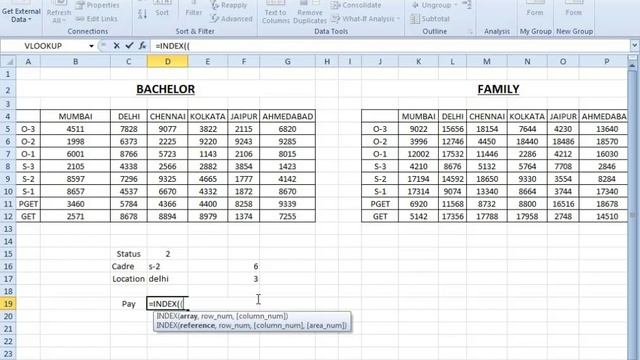The image size is (640, 360).
Task: Click the cell containing 7296
Action: [129, 179]
